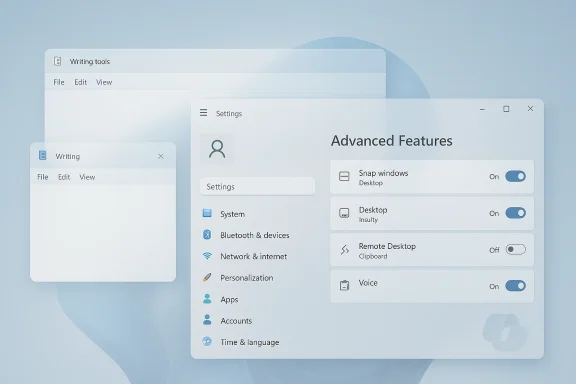Click the Personalization paintbrush icon
The width and height of the screenshot is (576, 384).
(x=207, y=277)
